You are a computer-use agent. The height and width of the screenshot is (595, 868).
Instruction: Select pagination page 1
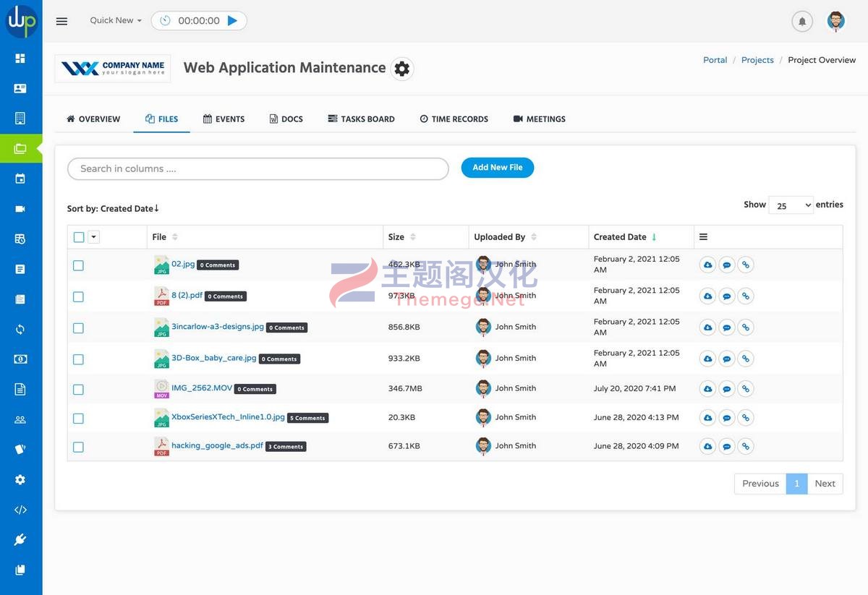[x=796, y=484]
